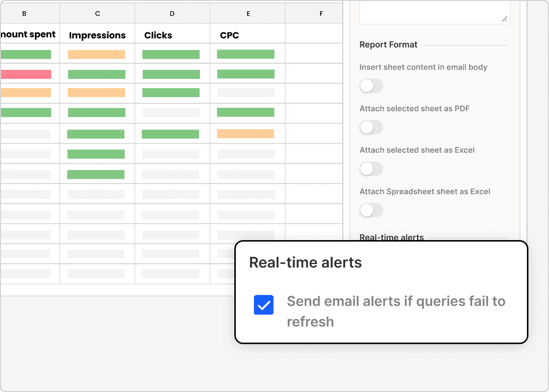
Task: Select the orange CPC cell
Action: click(247, 133)
